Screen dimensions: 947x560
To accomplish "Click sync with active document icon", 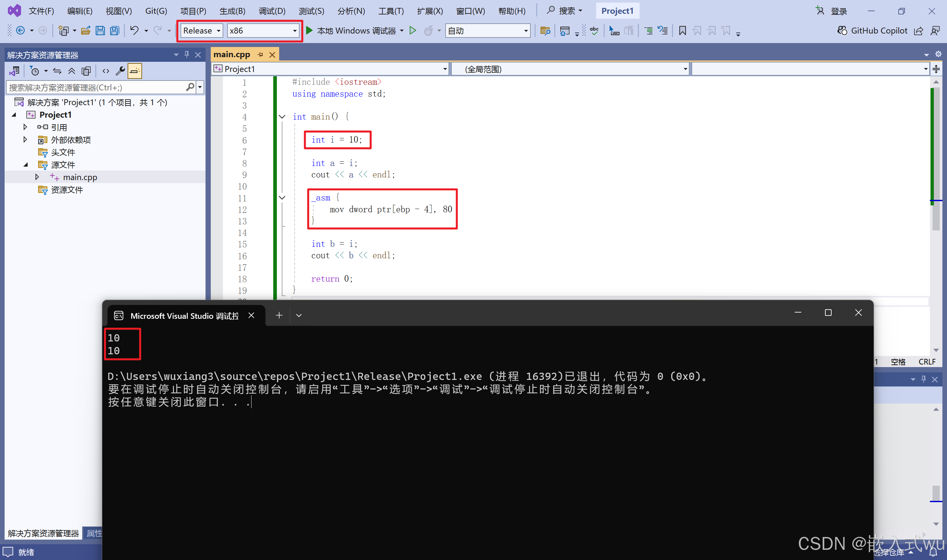I will tap(57, 71).
